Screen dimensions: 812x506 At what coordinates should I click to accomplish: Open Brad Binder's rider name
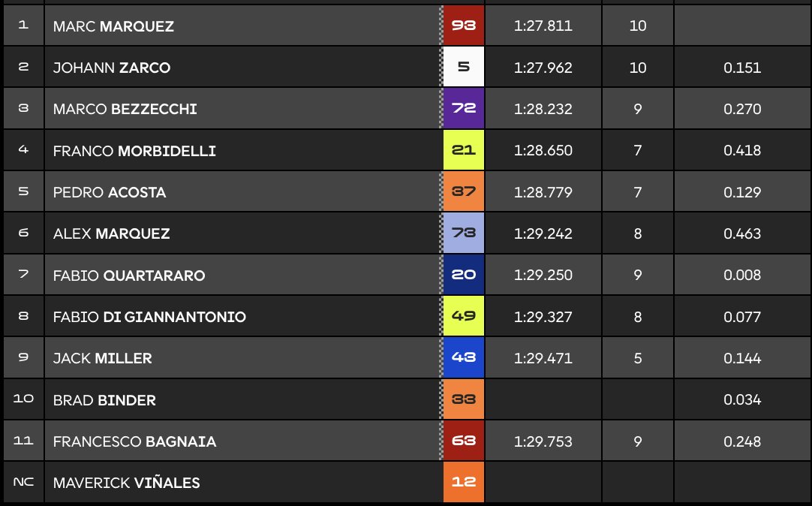point(104,400)
